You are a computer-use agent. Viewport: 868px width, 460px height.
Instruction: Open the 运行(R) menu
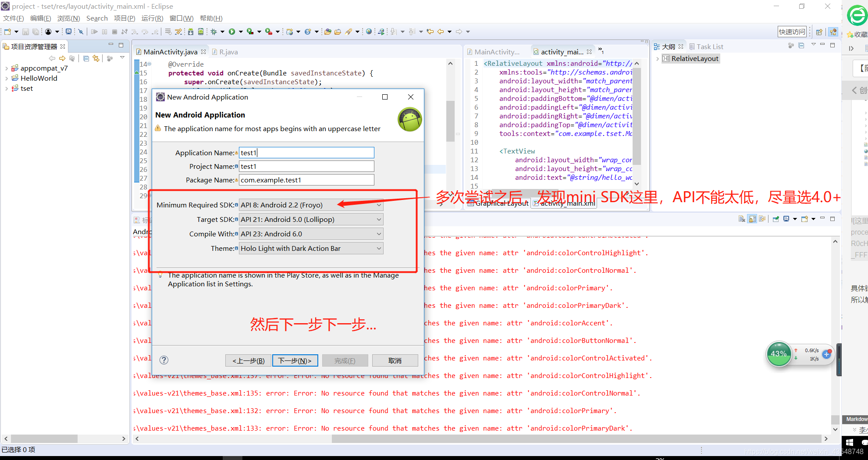click(152, 18)
